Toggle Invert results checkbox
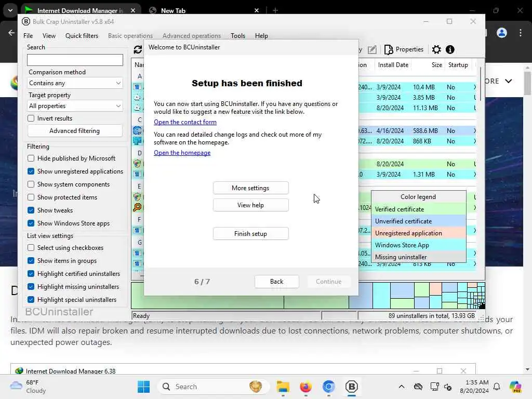 coord(31,118)
